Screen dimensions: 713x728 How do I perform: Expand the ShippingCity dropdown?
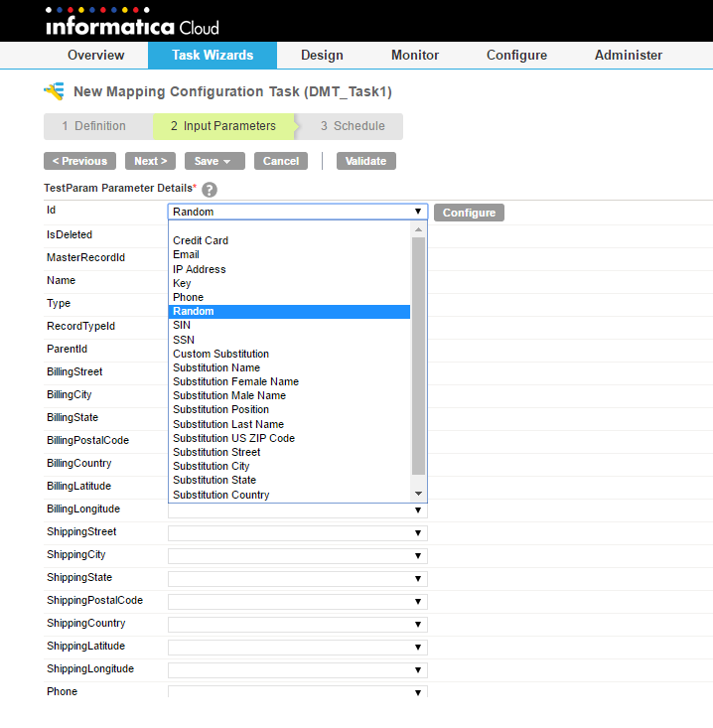298,556
